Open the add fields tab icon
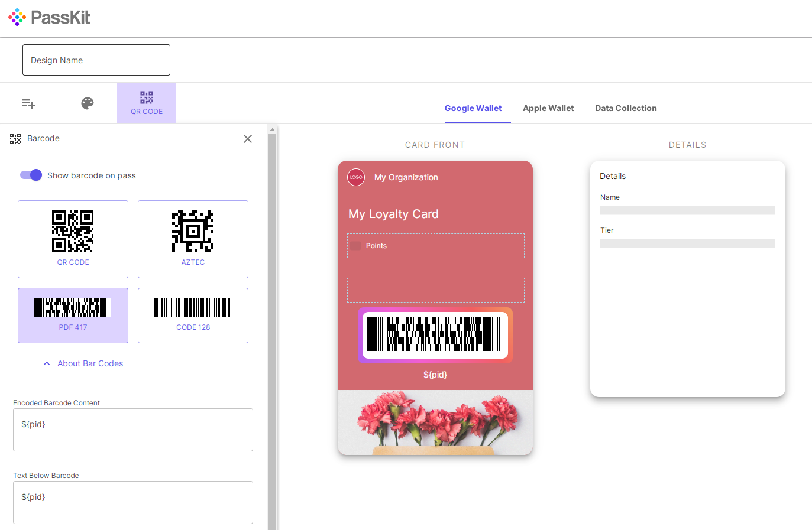This screenshot has height=530, width=812. [x=28, y=103]
